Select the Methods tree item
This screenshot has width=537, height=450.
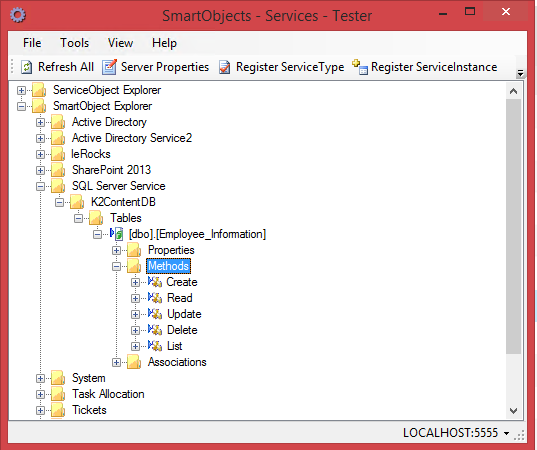tap(168, 266)
